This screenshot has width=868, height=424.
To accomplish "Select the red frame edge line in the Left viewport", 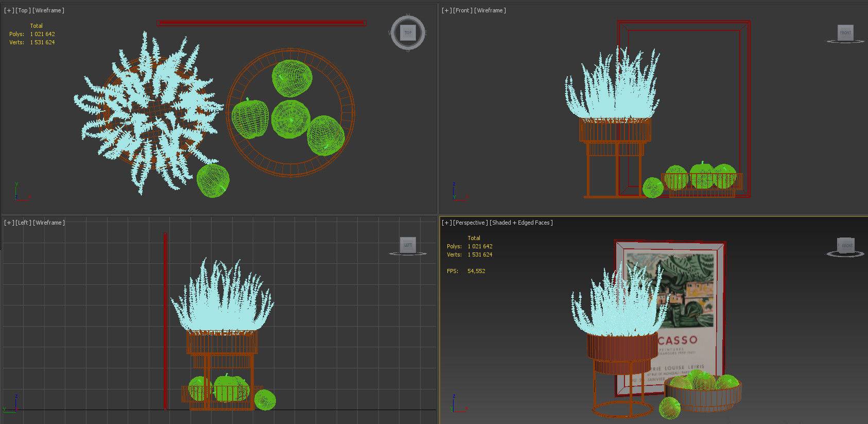I will [165, 321].
